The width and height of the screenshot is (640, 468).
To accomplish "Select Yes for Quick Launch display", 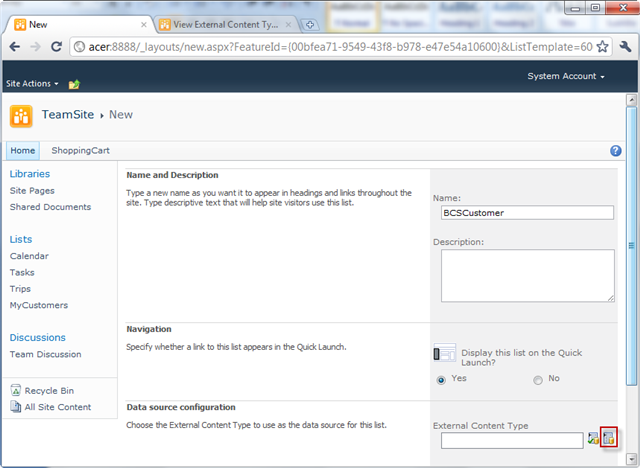I will coord(441,380).
